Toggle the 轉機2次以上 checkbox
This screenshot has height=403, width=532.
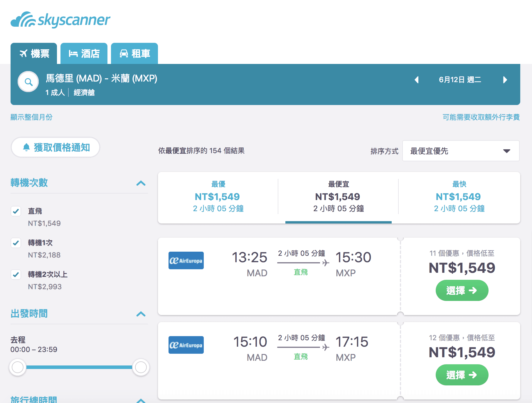[x=16, y=275]
